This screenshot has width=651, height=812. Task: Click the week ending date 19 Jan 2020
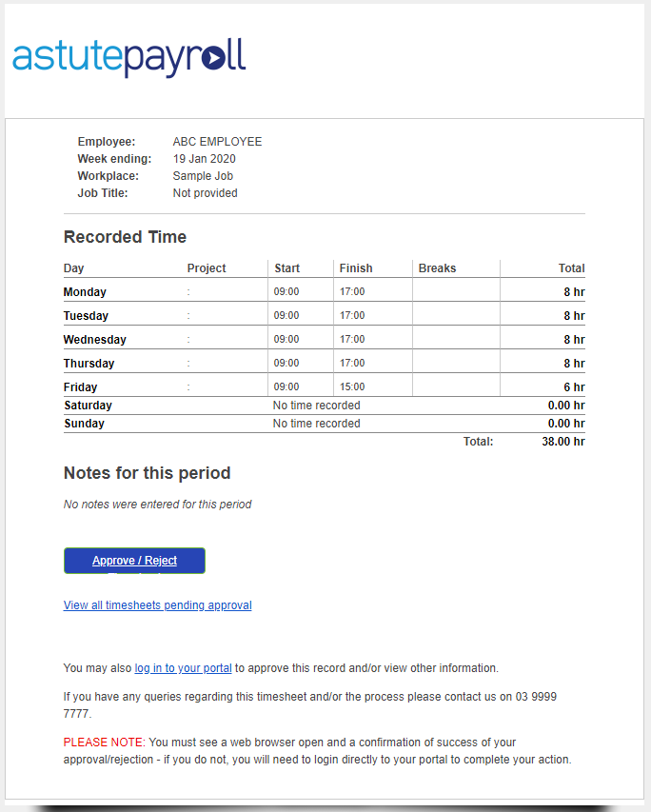(203, 159)
